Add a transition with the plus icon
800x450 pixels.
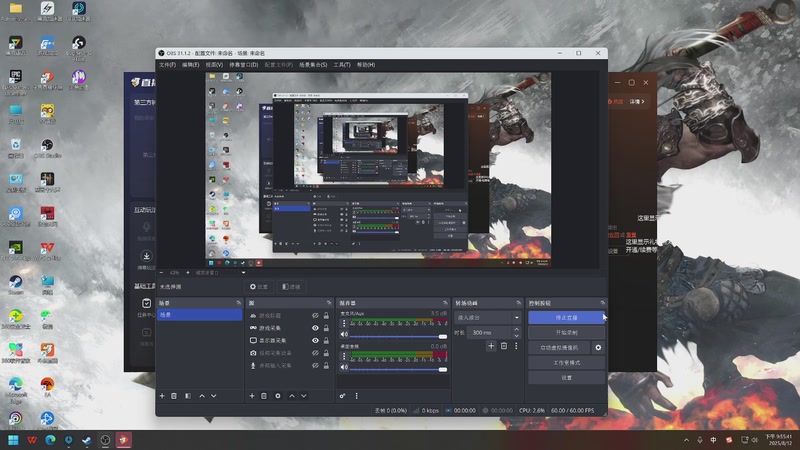[491, 346]
